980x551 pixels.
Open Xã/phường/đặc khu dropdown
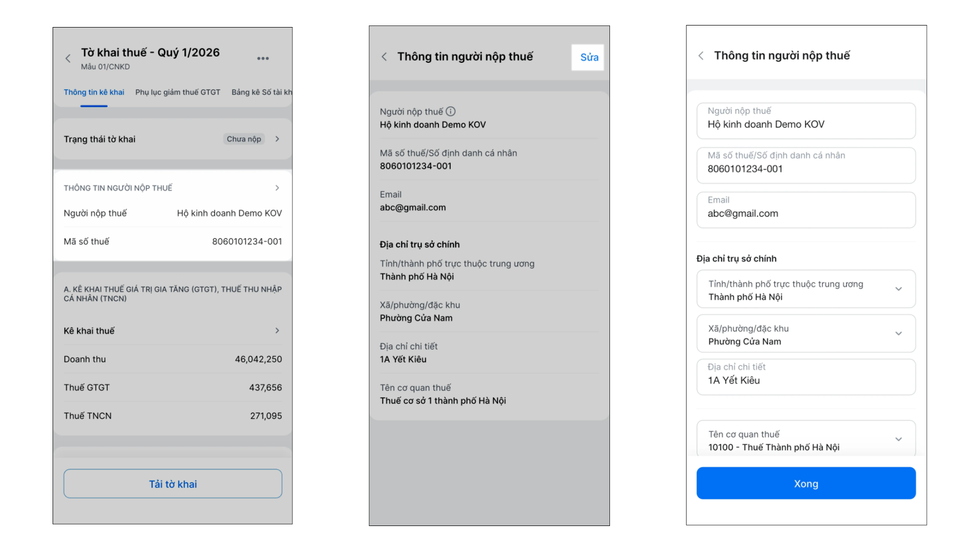pos(806,333)
